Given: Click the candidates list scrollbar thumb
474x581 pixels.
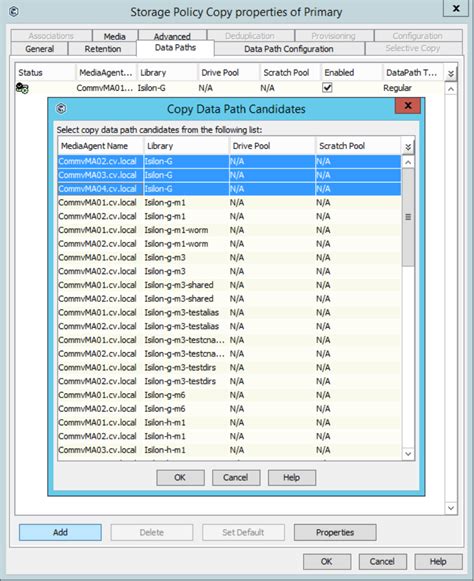Looking at the screenshot, I should 408,217.
